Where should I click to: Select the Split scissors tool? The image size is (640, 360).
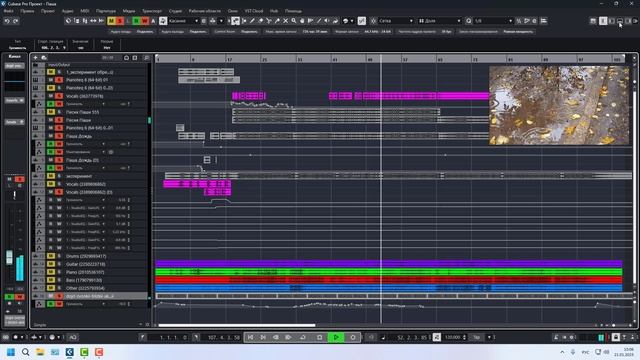pyautogui.click(x=269, y=21)
